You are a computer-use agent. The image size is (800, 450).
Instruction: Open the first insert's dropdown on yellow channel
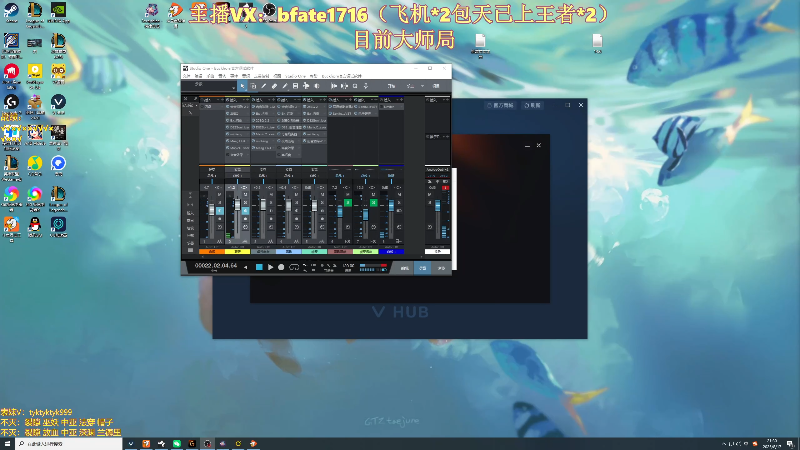(x=248, y=107)
